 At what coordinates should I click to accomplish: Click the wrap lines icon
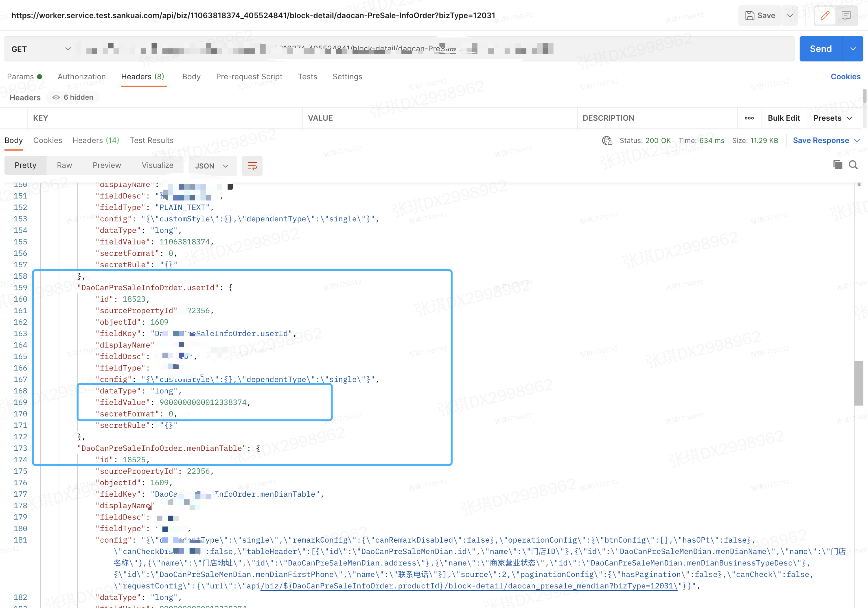coord(252,166)
